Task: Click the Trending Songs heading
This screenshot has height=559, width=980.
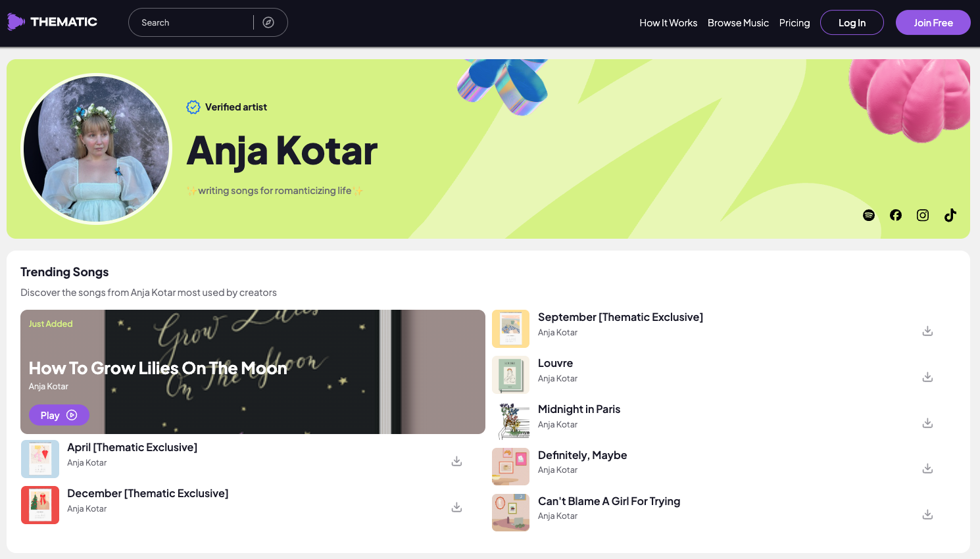Action: 64,272
